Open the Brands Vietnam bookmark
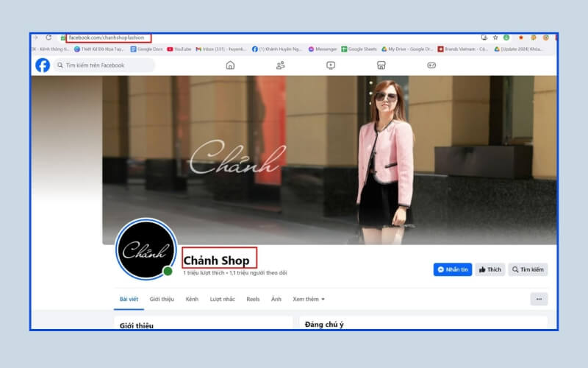Screen dimensions: 588x368 point(463,49)
